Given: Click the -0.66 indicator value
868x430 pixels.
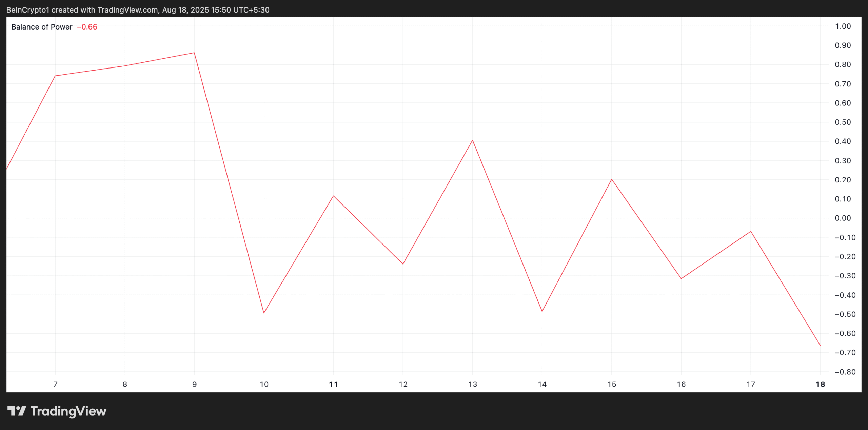Looking at the screenshot, I should coord(87,27).
